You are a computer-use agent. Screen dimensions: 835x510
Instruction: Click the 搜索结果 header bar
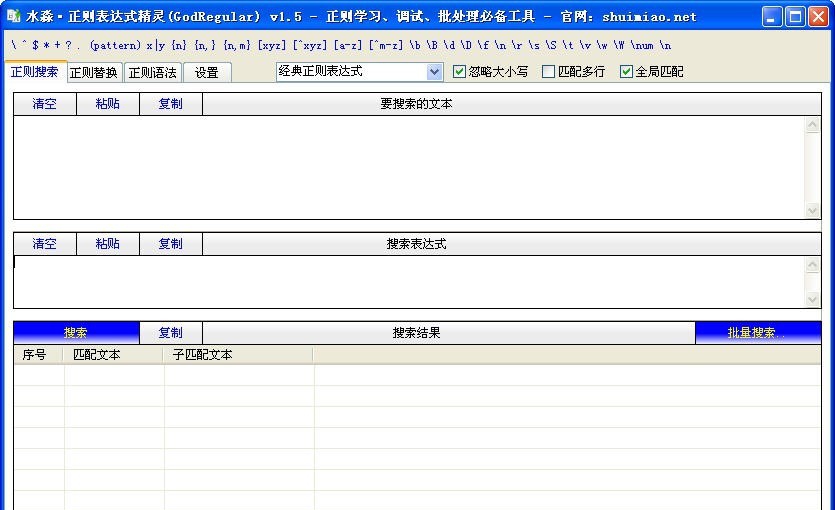click(x=449, y=333)
